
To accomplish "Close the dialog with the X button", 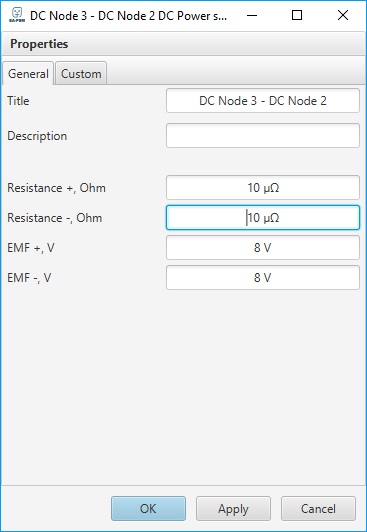I will coord(343,15).
